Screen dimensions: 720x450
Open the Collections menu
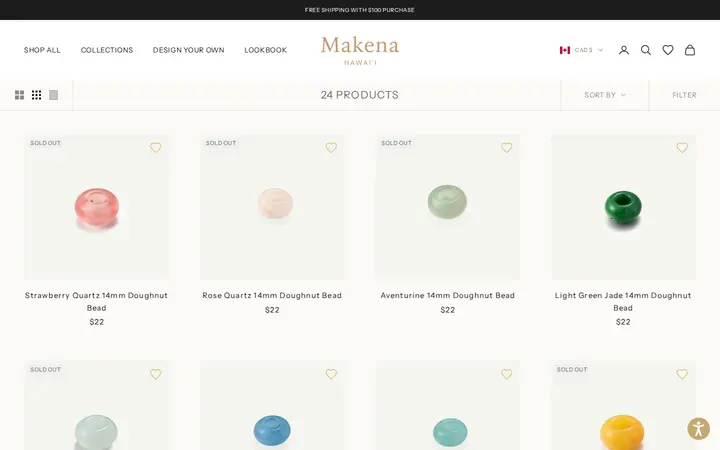point(107,50)
